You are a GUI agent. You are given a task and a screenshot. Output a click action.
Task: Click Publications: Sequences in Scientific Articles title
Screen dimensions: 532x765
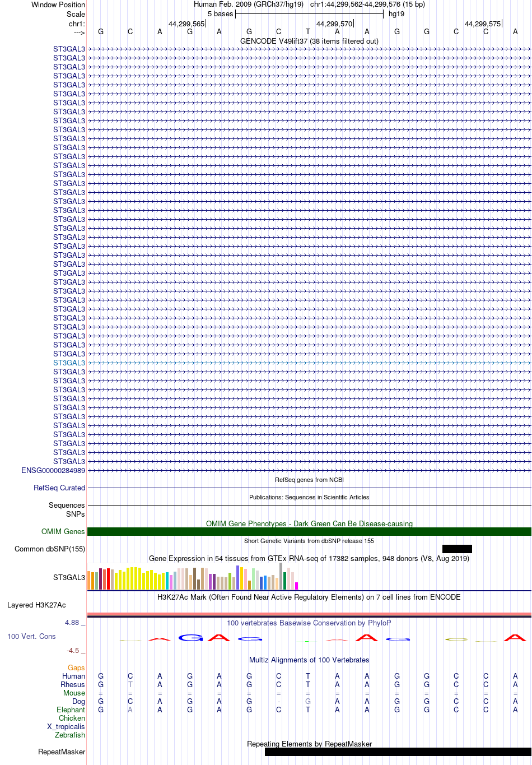pyautogui.click(x=309, y=497)
